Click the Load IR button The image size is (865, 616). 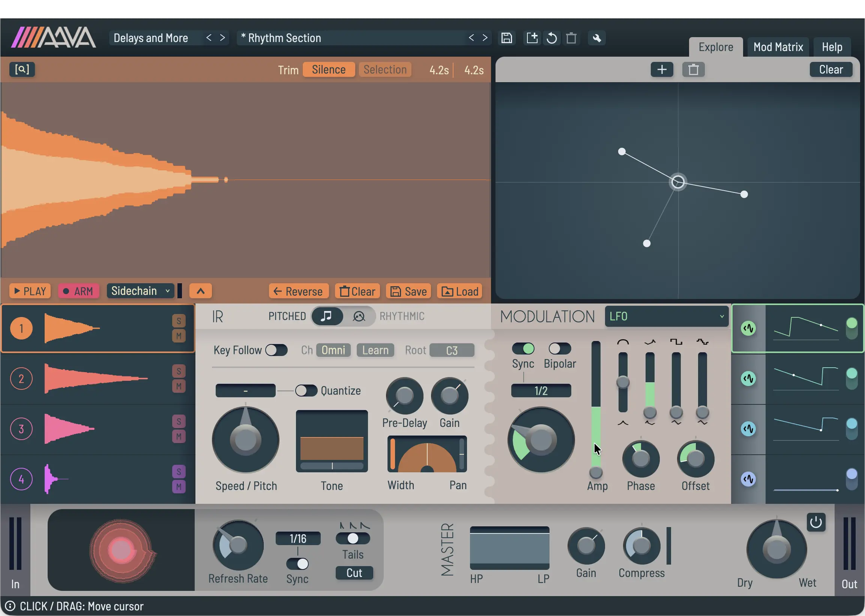click(459, 291)
